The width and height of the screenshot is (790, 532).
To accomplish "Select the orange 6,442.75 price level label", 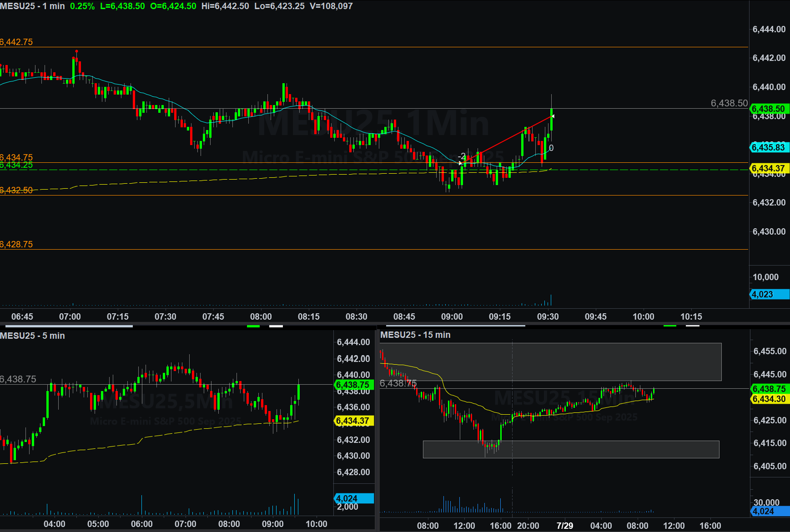I will [16, 42].
